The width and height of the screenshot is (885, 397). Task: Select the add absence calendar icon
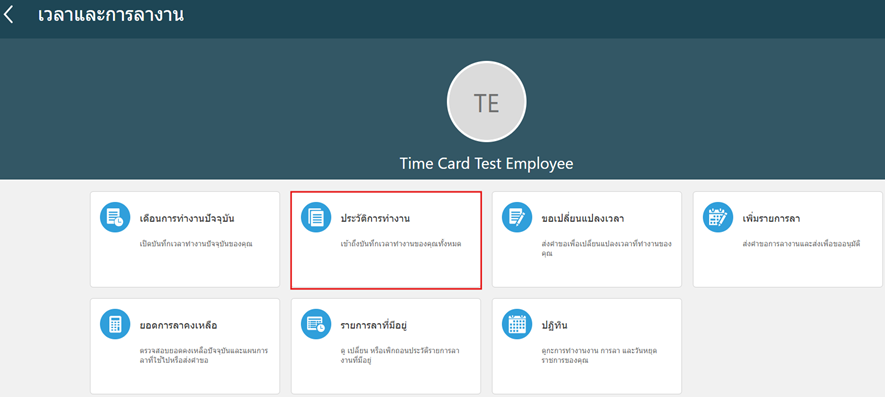[718, 217]
